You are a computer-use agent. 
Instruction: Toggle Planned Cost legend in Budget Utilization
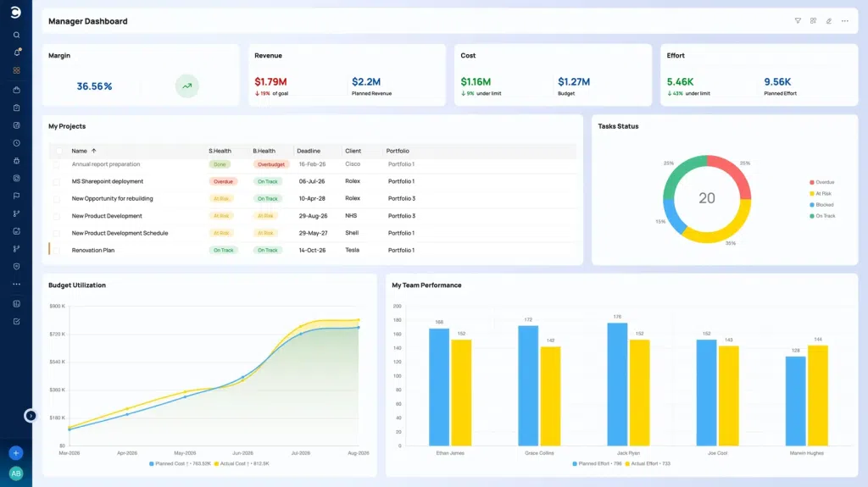click(180, 464)
